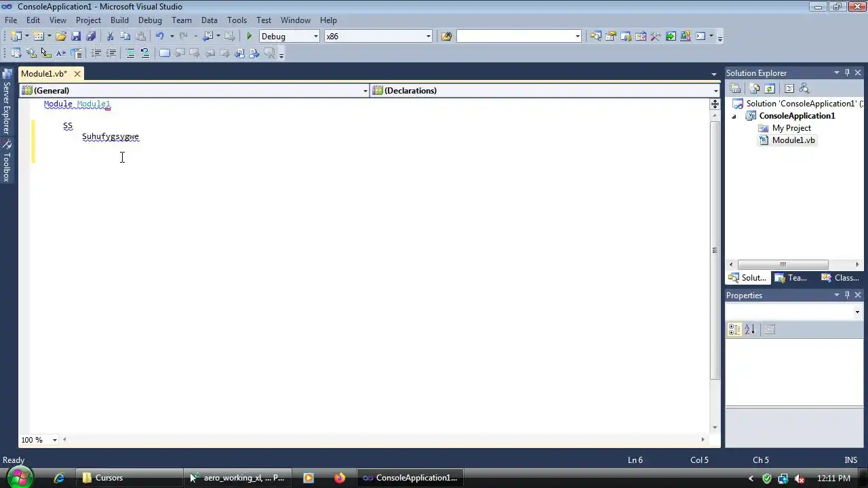Click the Copy icon in toolbar
868x488 pixels.
125,36
